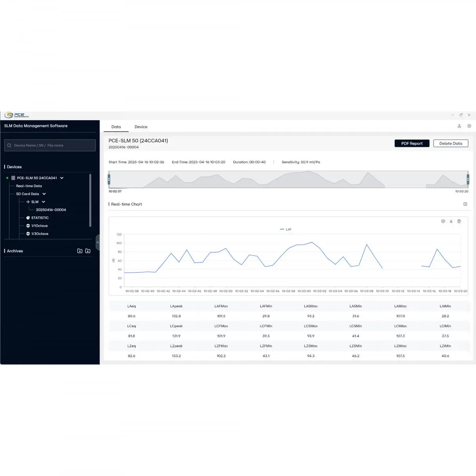Switch to the Device tab

(141, 127)
